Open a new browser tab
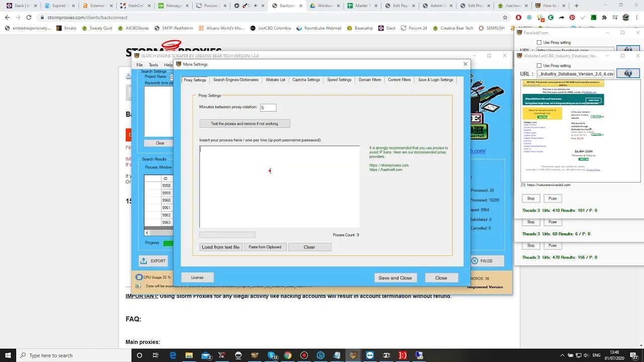 pyautogui.click(x=577, y=6)
